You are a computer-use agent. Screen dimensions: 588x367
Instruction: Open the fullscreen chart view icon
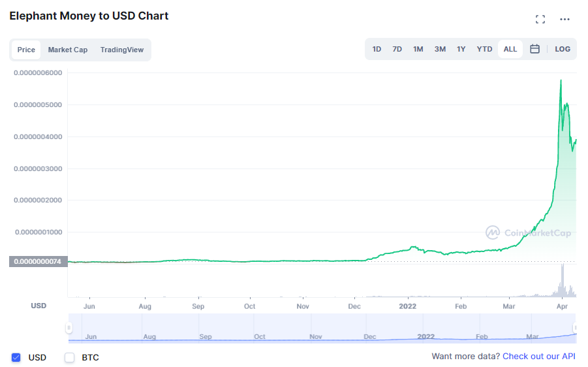pos(540,19)
